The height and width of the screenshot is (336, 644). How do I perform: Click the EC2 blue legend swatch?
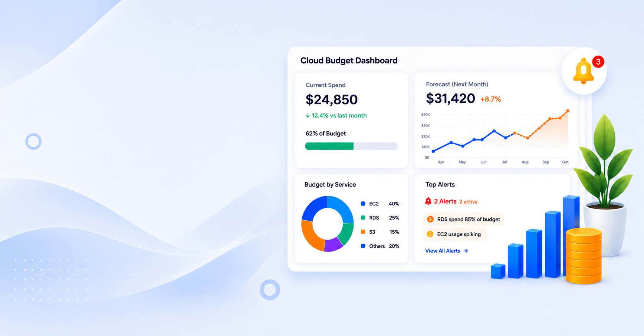363,204
